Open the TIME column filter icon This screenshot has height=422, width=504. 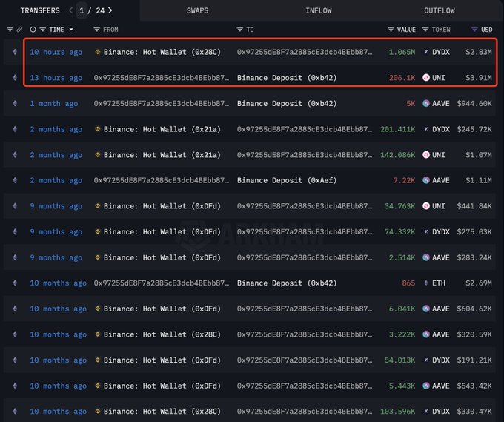point(43,30)
